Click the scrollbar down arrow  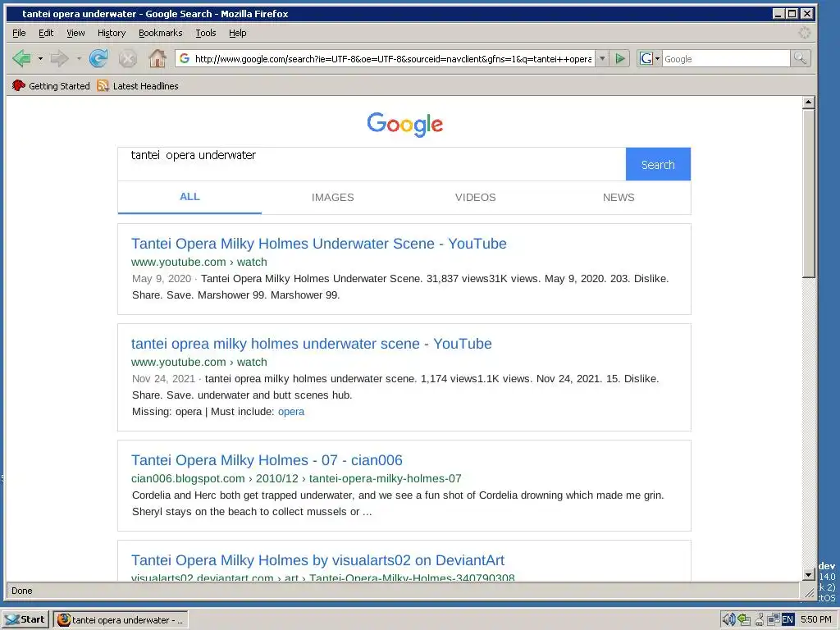click(x=808, y=575)
